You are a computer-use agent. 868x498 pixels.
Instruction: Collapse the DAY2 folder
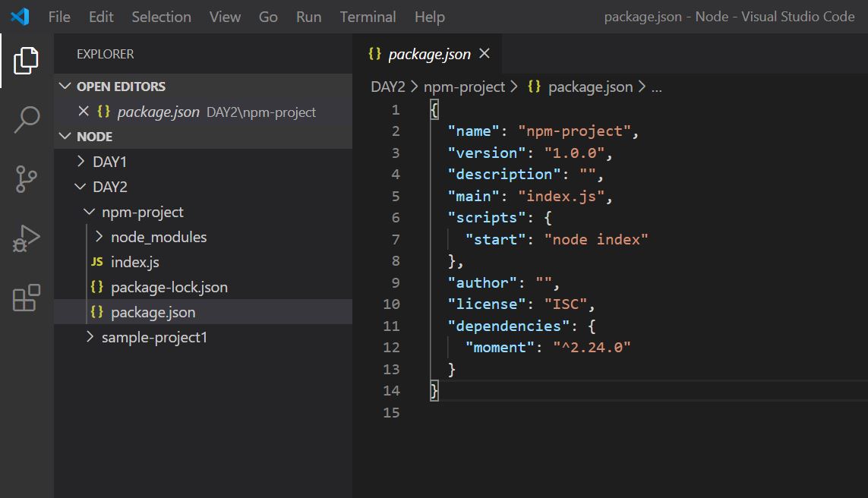[x=80, y=187]
